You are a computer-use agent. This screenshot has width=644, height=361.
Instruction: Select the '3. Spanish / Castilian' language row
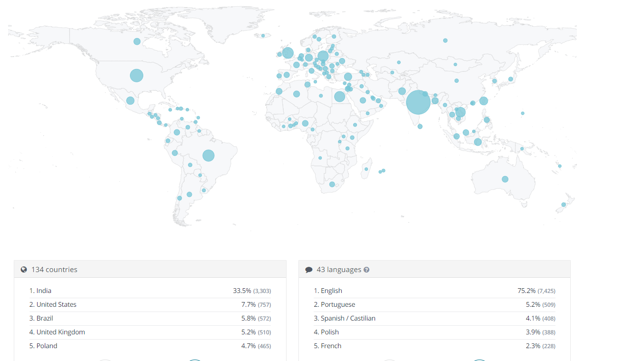tap(435, 318)
